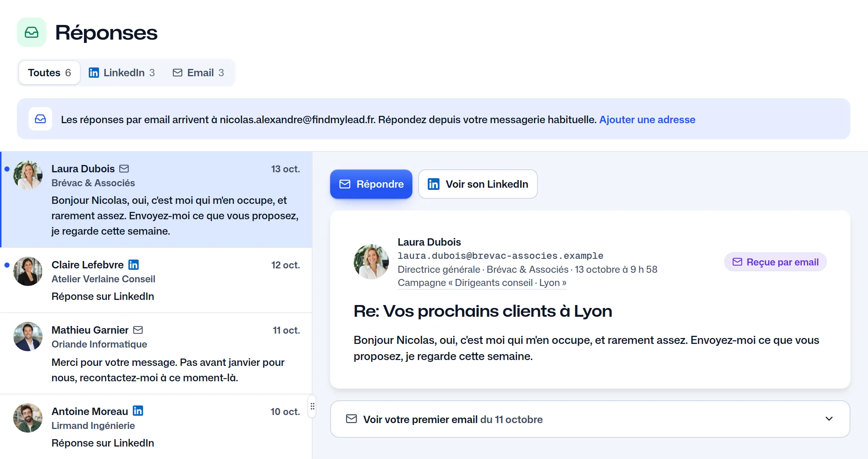
Task: Click the unread dot beside Claire Lefebvre
Action: 7,265
